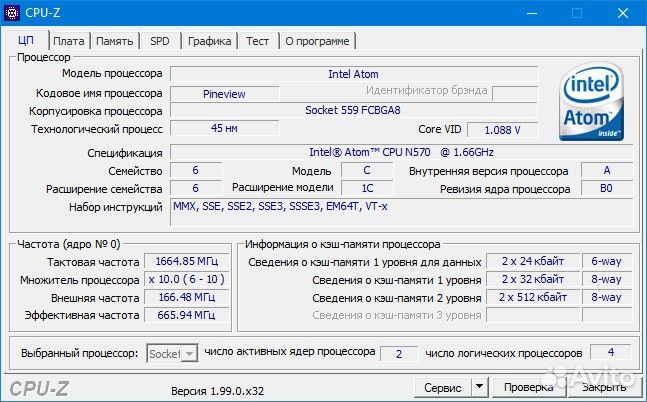The image size is (647, 402).
Task: Click the Закрыть button
Action: click(x=604, y=387)
